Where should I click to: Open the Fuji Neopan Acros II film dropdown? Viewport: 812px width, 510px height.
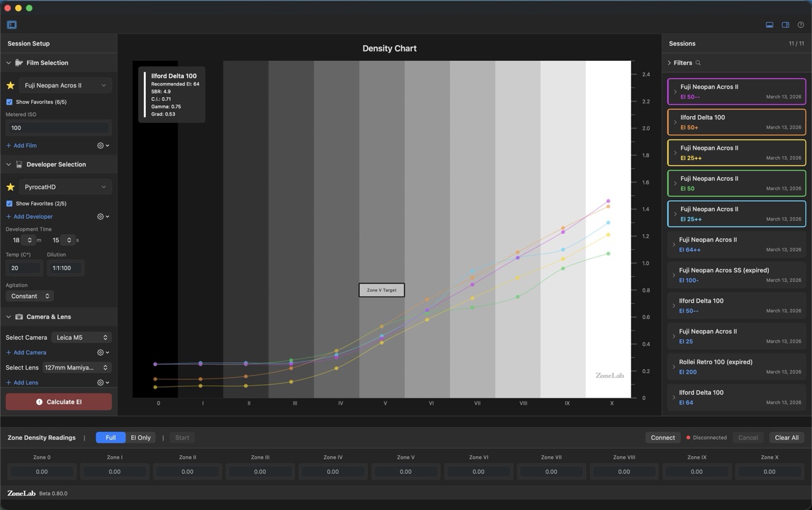pos(65,85)
